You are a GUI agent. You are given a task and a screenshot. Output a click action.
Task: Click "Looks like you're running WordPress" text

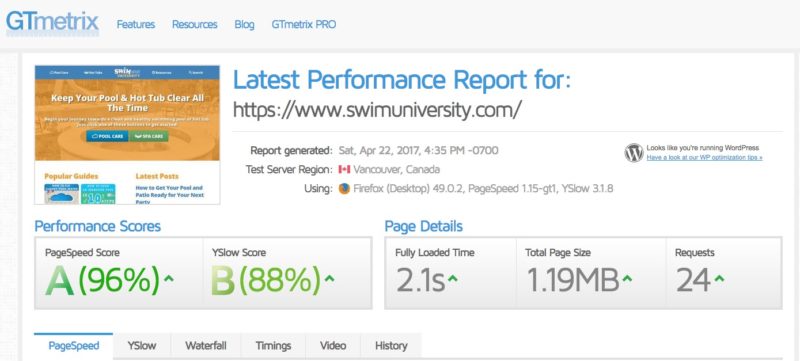point(703,148)
